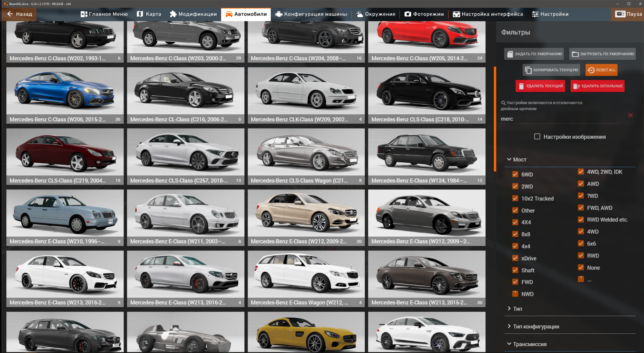The width and height of the screenshot is (644, 353).
Task: Toggle the xDrive checkbox
Action: point(515,258)
